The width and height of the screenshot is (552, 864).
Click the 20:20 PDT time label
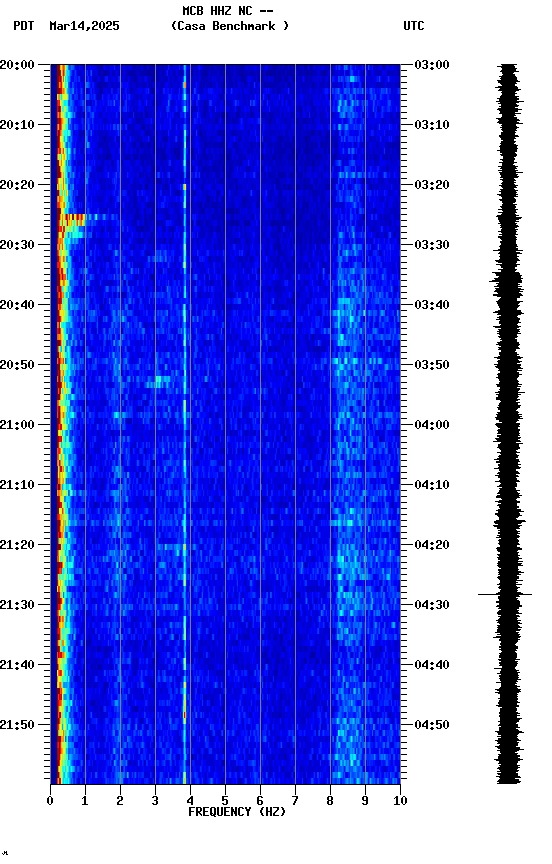pos(17,185)
